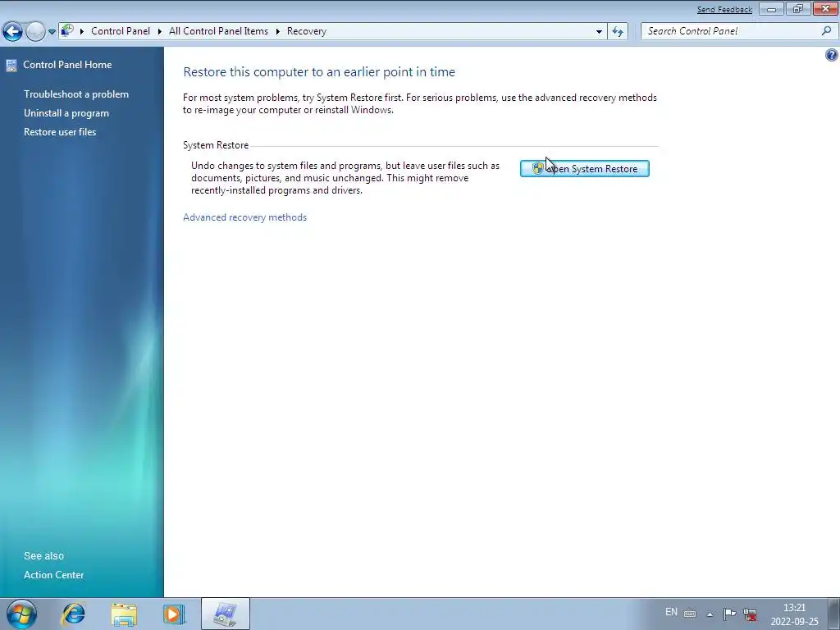Screen dimensions: 840x630
Task: Restore down the Recovery window
Action: click(798, 9)
